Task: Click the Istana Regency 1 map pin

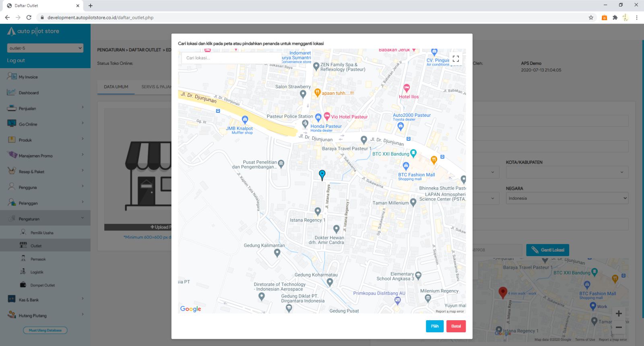Action: click(318, 211)
